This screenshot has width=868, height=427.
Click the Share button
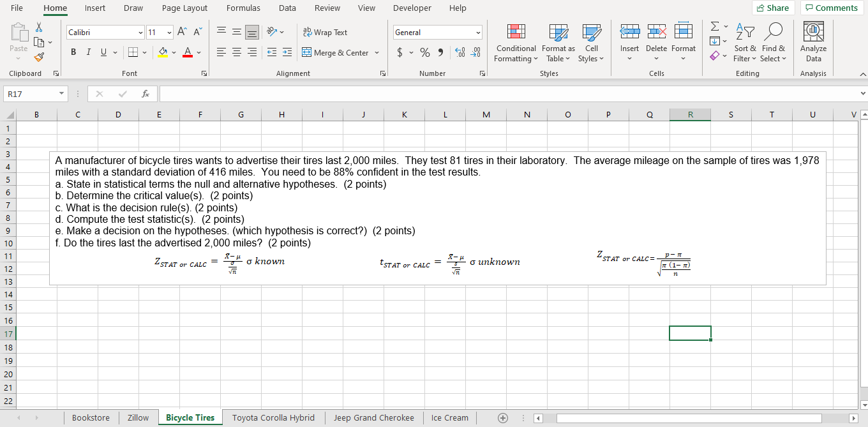pos(773,8)
